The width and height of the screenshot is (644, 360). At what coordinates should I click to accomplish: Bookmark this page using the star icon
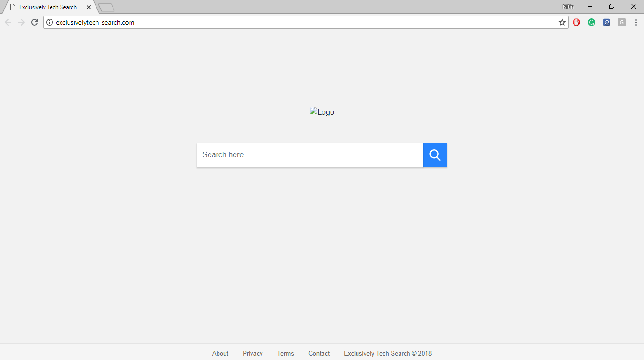coord(562,22)
